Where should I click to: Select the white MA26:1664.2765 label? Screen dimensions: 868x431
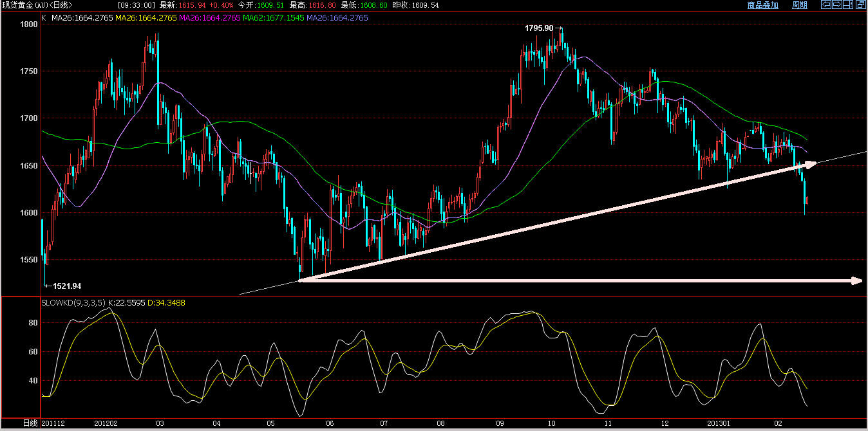82,18
